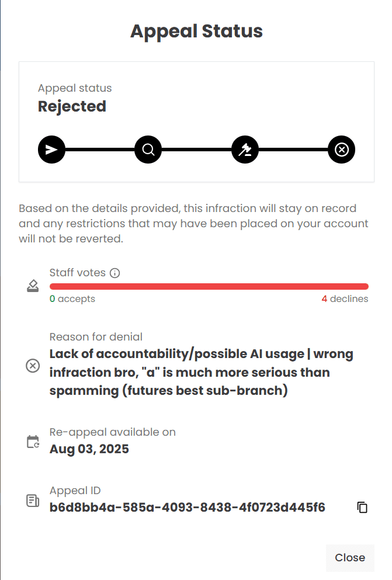Click the red staff votes progress bar

click(x=209, y=286)
